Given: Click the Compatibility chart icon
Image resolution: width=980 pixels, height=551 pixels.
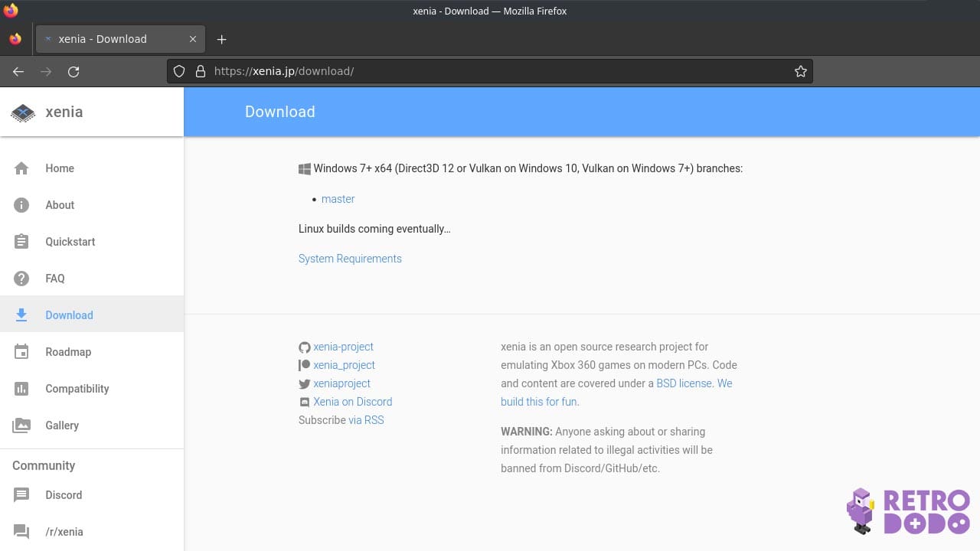Looking at the screenshot, I should 21,389.
